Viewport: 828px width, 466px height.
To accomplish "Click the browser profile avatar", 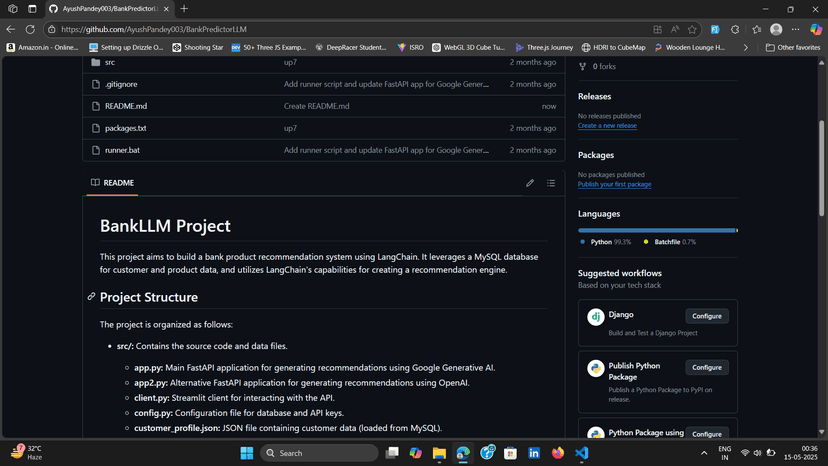I will coord(776,30).
